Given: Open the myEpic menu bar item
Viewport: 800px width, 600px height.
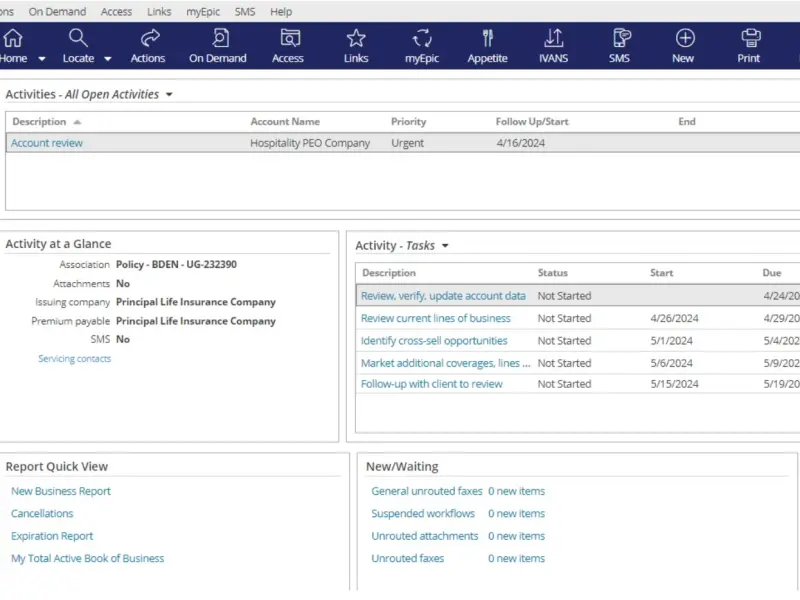Looking at the screenshot, I should click(203, 11).
